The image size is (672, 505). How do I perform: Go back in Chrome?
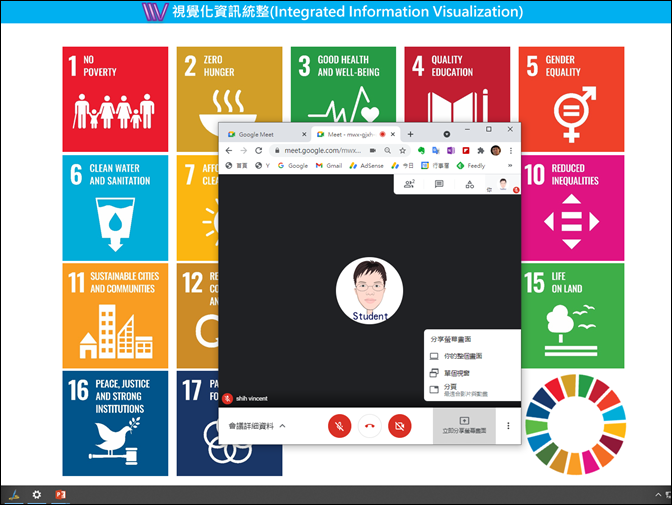pos(229,150)
